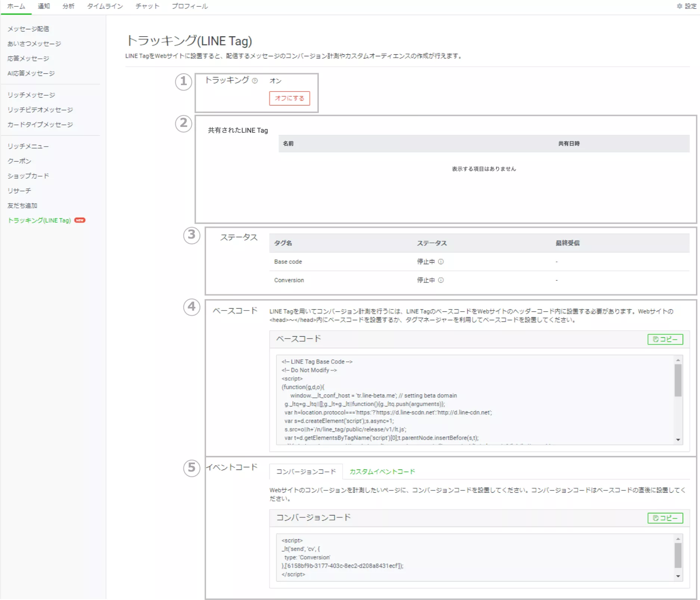Click help icon next to トラッキング label

(255, 81)
